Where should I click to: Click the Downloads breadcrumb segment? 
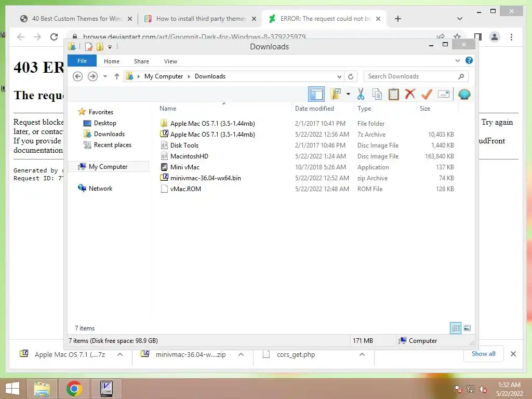pos(210,76)
